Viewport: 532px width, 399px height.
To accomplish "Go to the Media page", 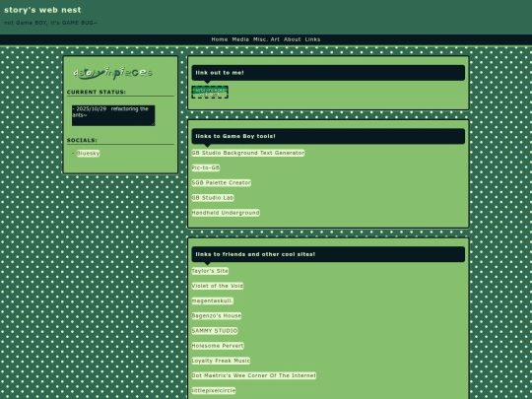I will click(x=240, y=39).
